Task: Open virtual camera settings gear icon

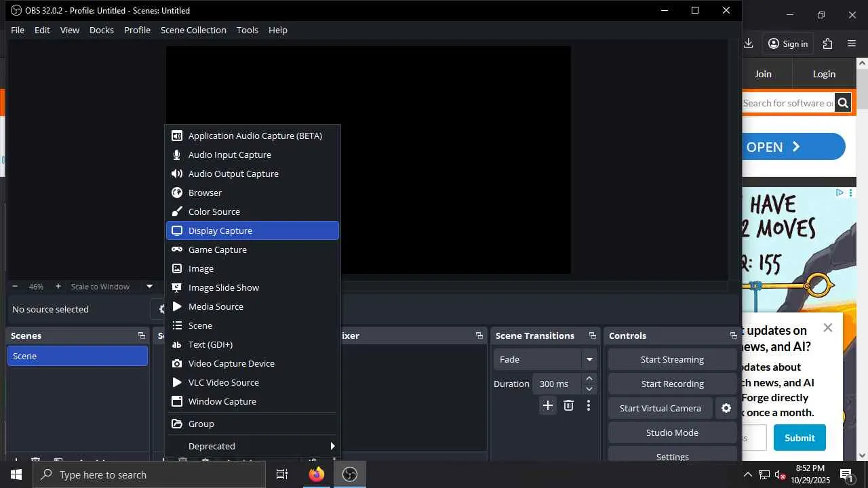Action: click(x=726, y=408)
